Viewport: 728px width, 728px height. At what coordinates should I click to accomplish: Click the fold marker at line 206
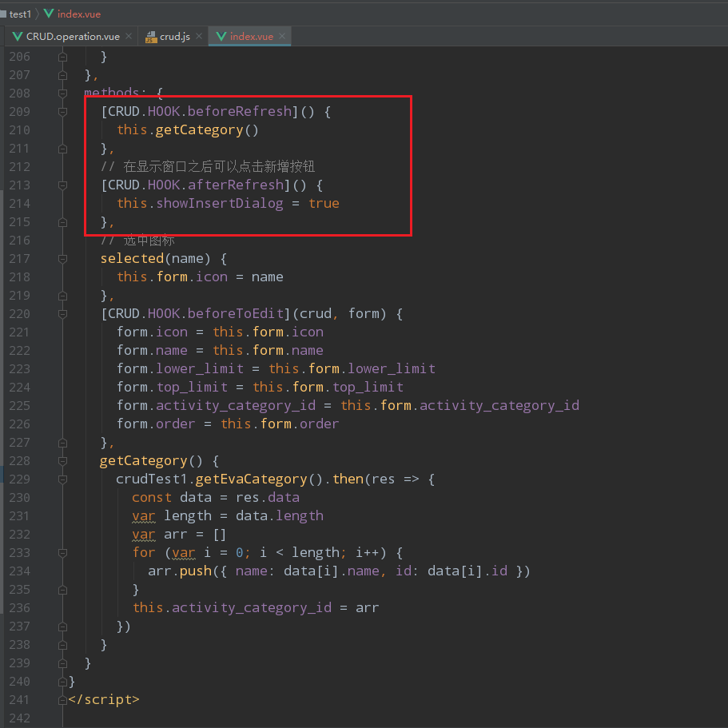pos(62,57)
